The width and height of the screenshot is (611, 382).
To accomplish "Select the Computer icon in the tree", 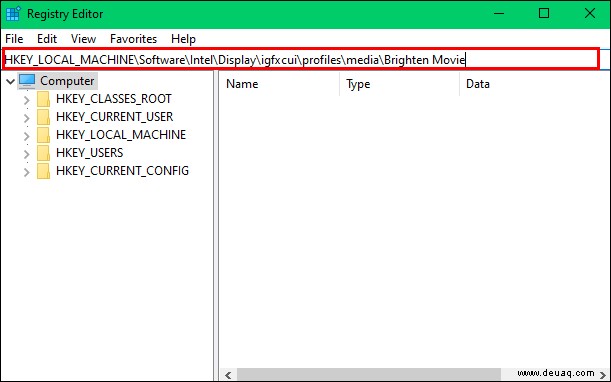I will pos(27,81).
